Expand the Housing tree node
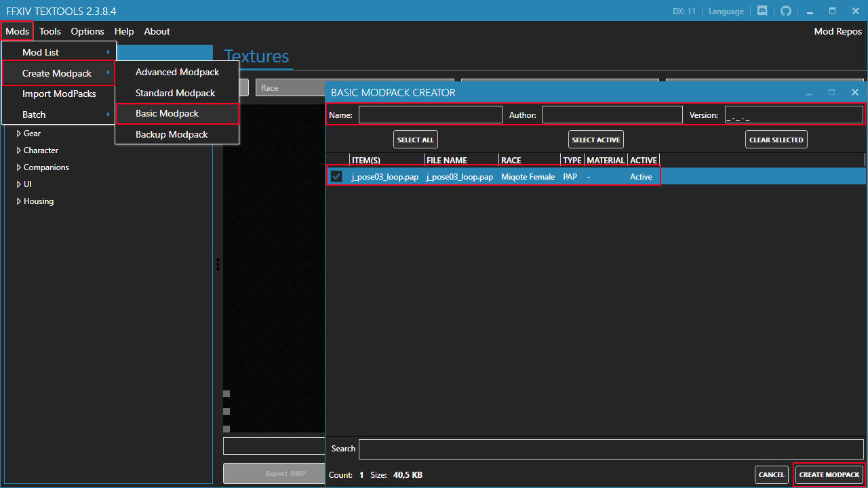868x488 pixels. 19,201
